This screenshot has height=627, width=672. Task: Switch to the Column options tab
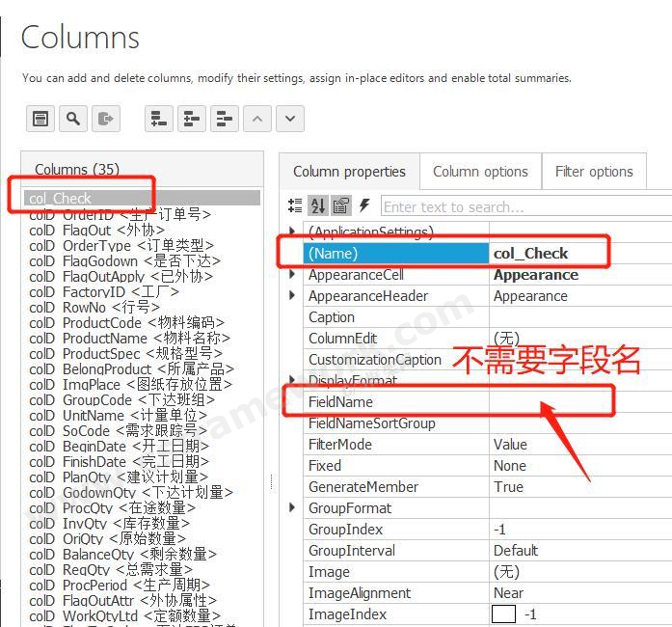tap(480, 172)
